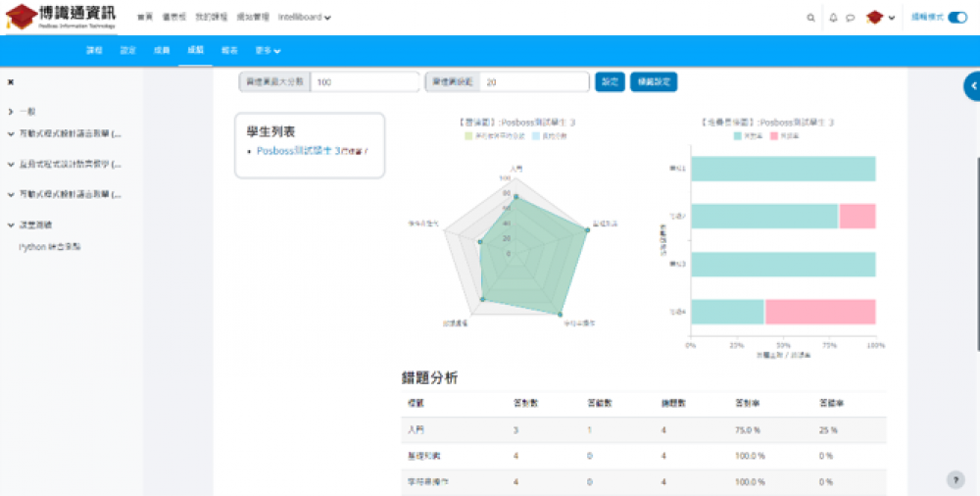This screenshot has height=496, width=980.
Task: Click the search magnifier icon
Action: (809, 18)
